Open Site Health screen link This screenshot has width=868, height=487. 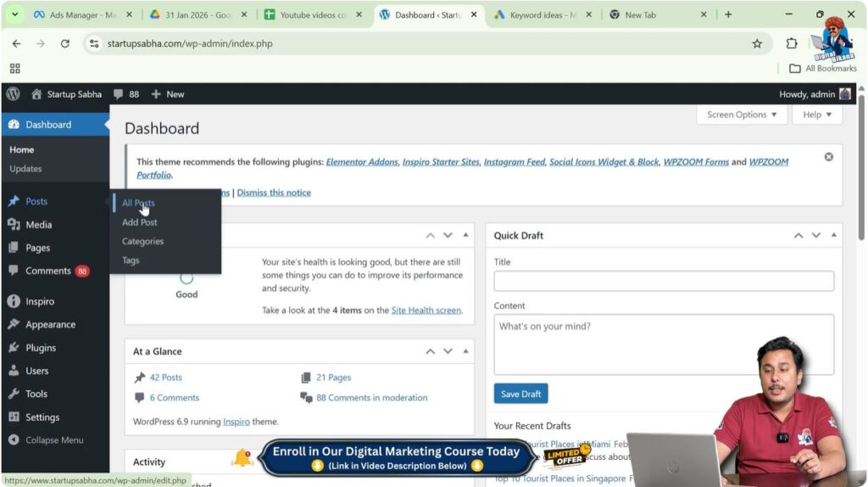426,311
